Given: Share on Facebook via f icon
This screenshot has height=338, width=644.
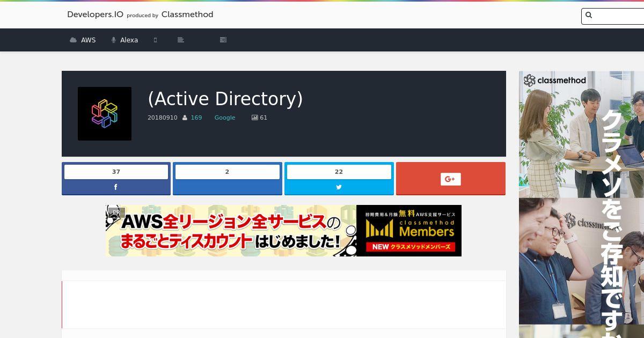Looking at the screenshot, I should coord(116,187).
